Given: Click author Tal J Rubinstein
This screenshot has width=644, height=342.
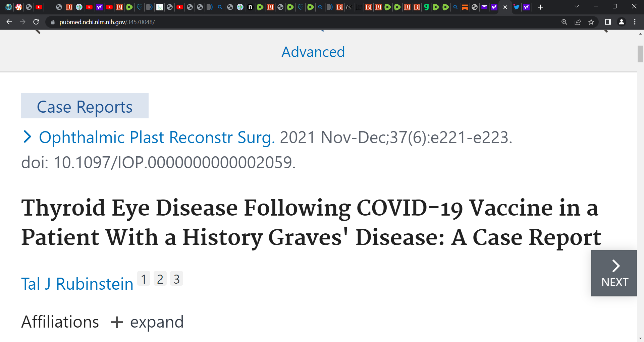Looking at the screenshot, I should [77, 284].
